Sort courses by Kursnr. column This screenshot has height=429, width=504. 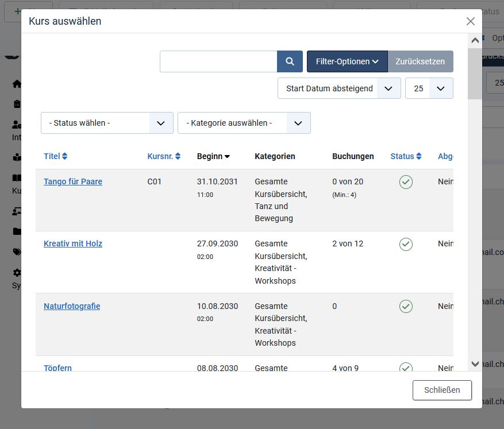pos(164,156)
